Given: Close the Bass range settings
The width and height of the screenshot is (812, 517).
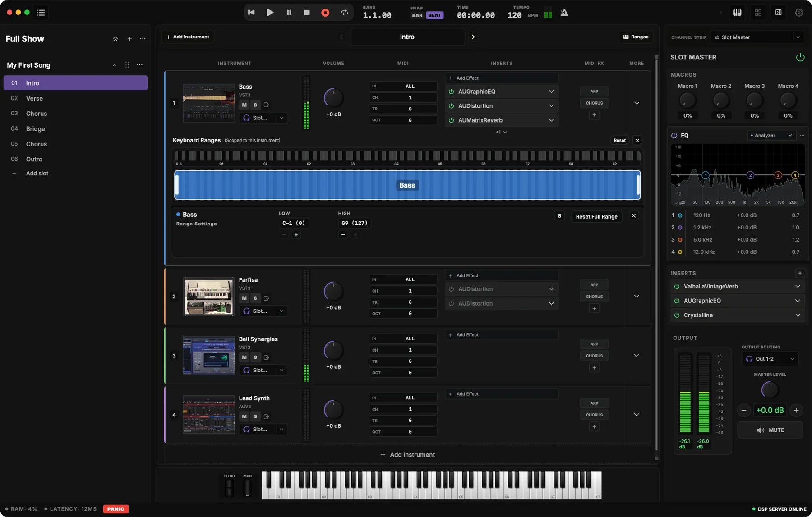Looking at the screenshot, I should tap(633, 216).
